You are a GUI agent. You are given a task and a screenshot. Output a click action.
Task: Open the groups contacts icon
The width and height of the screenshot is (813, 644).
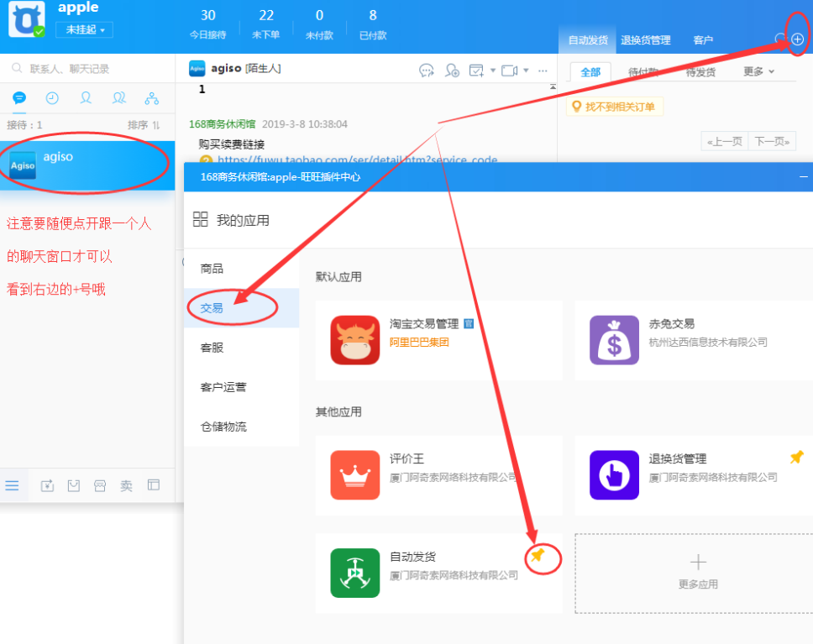tap(119, 98)
